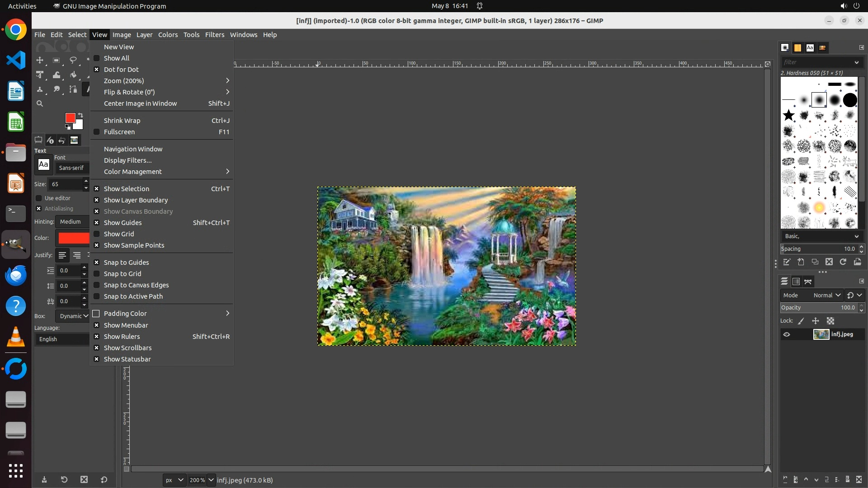Select the Rectangle Select tool
This screenshot has height=488, width=868.
[57, 60]
